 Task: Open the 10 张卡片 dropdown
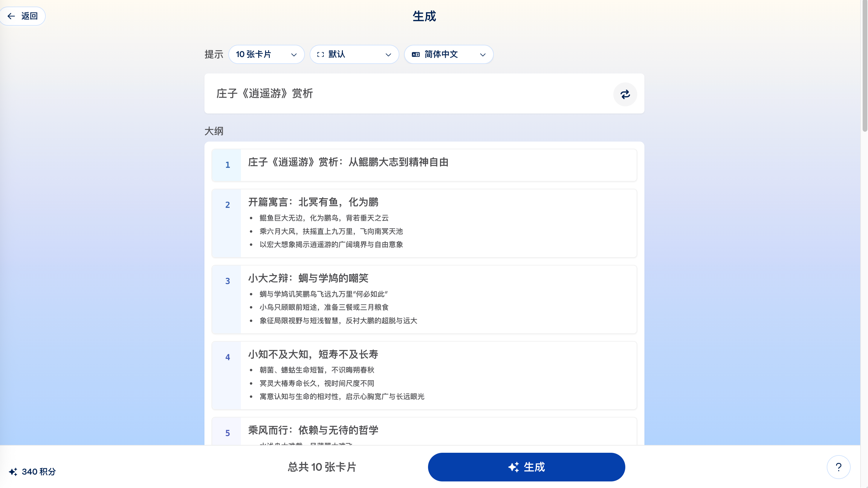coord(266,55)
